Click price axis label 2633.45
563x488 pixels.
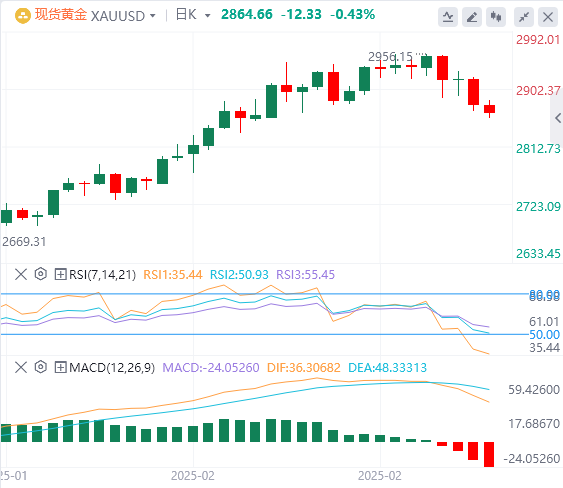click(x=538, y=254)
